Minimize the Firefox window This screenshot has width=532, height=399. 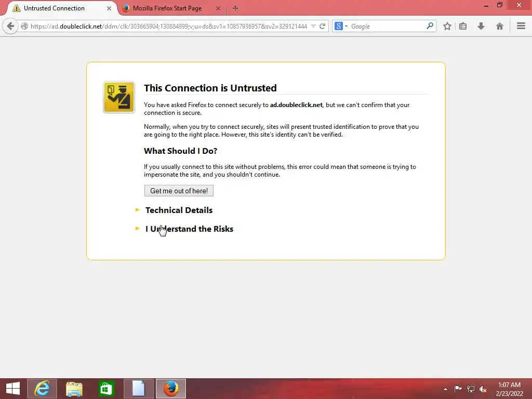click(486, 5)
